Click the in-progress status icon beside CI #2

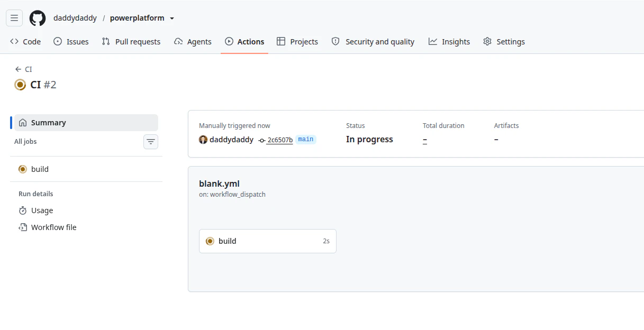[20, 85]
